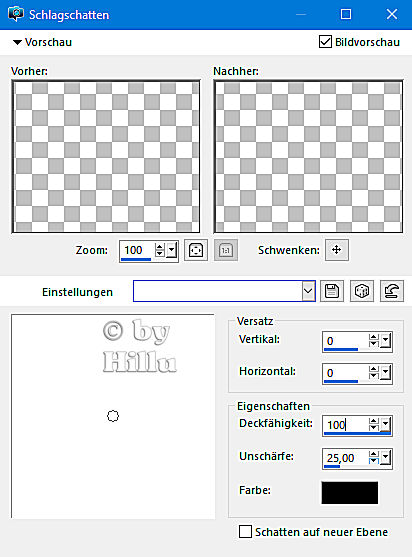Decrease the Horizontal offset with the down arrow

(373, 376)
